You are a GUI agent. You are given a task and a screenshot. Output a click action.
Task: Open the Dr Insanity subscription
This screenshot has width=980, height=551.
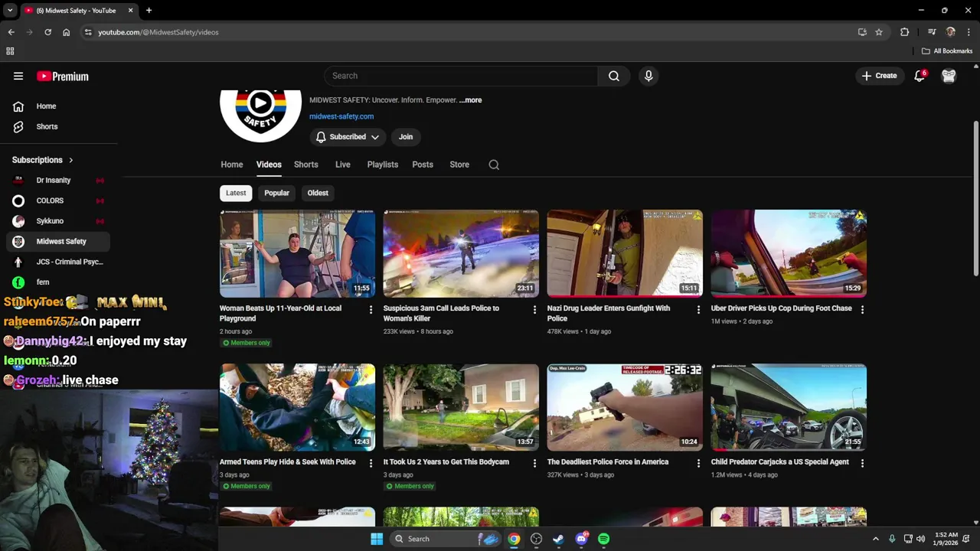pos(58,181)
